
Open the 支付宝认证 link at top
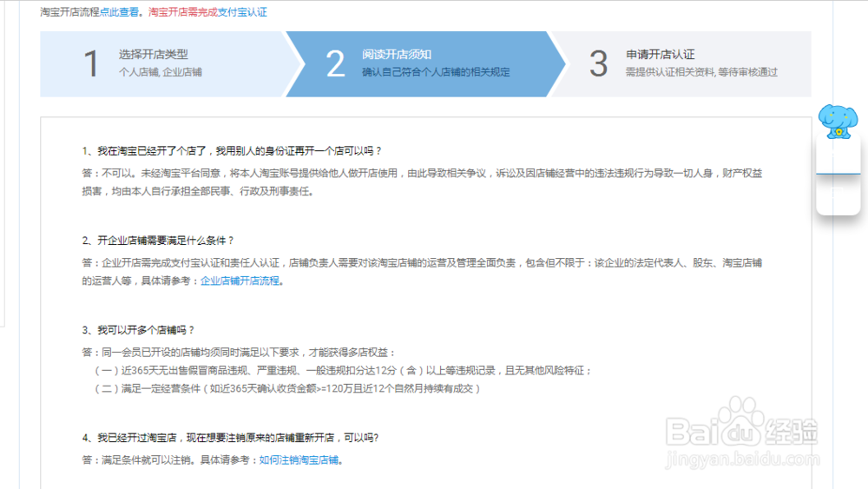[x=242, y=12]
